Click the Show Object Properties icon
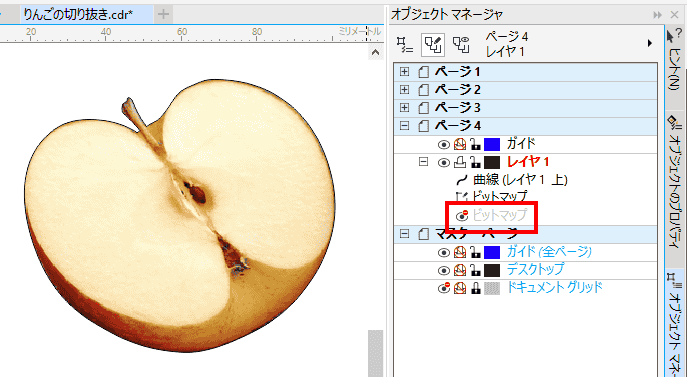Image resolution: width=687 pixels, height=377 pixels. pyautogui.click(x=404, y=45)
